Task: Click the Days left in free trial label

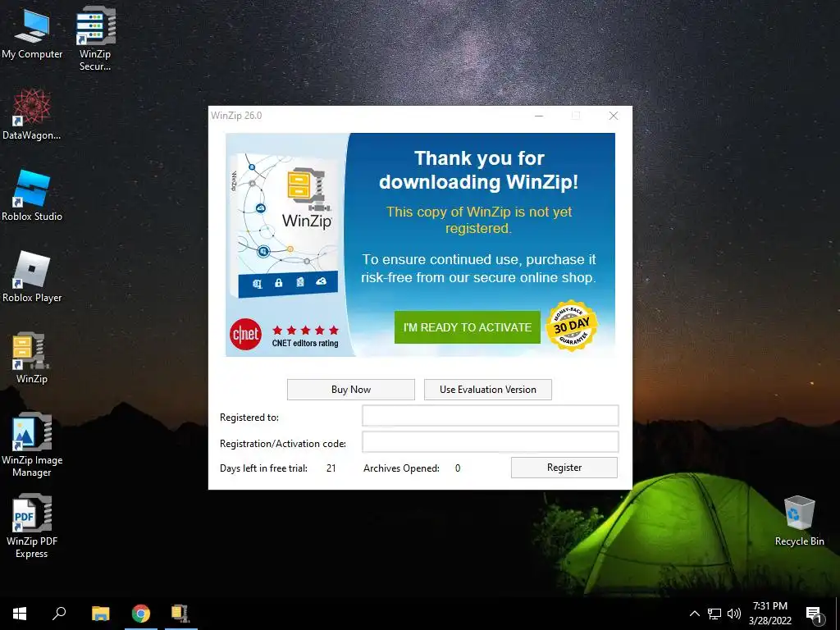Action: point(263,468)
